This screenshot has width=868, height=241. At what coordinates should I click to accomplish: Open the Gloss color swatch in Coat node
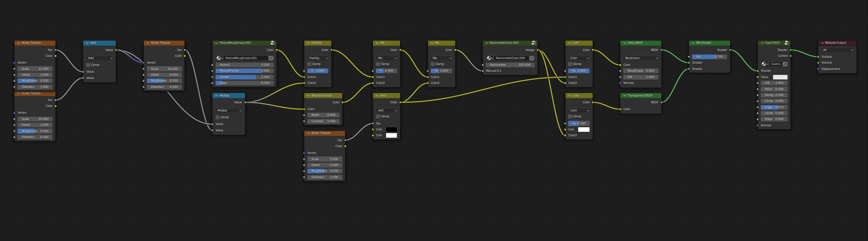coord(780,77)
